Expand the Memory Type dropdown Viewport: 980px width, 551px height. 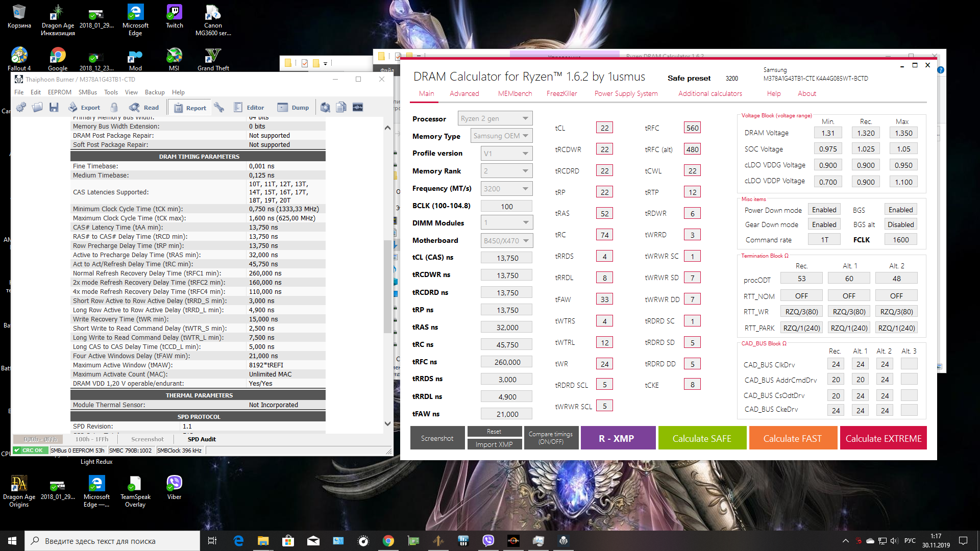tap(501, 136)
